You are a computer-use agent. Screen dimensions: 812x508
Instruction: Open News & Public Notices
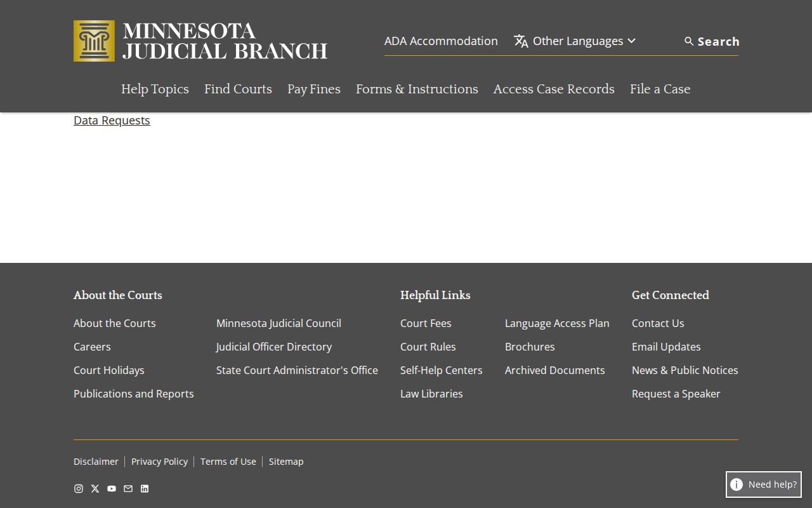tap(685, 370)
